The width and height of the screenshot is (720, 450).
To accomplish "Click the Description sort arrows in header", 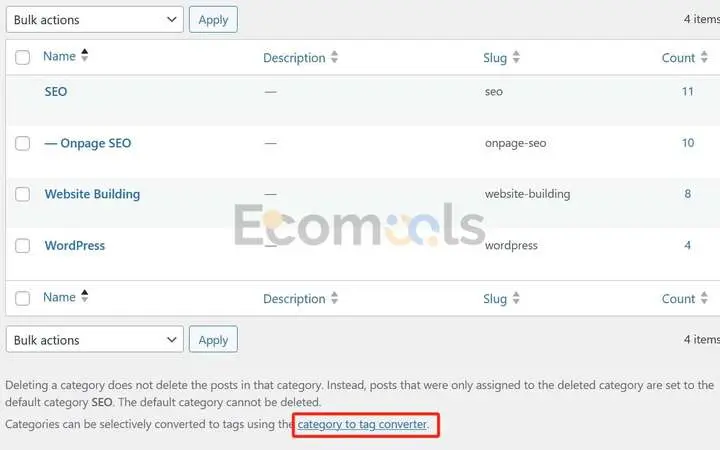I will 334,57.
